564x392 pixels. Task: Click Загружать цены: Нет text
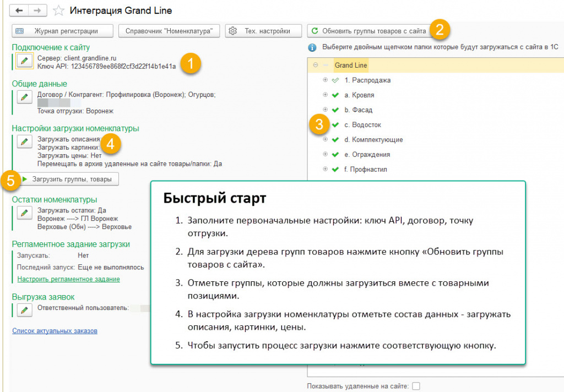(69, 156)
